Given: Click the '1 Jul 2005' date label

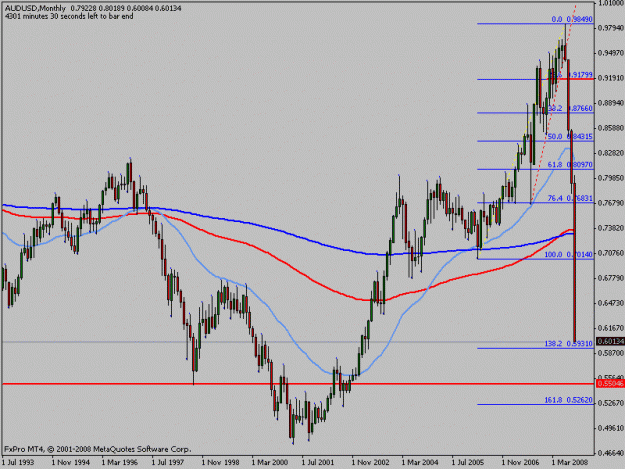Looking at the screenshot, I should [x=468, y=463].
